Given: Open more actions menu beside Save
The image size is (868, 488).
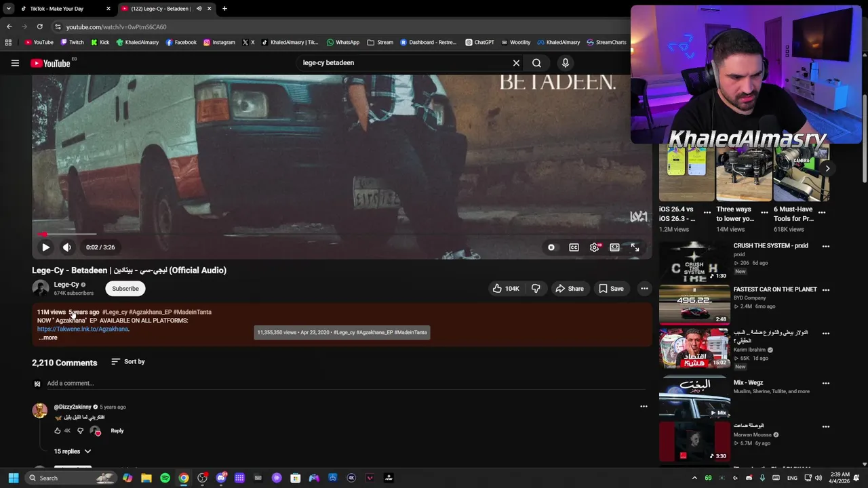Looking at the screenshot, I should (x=644, y=289).
